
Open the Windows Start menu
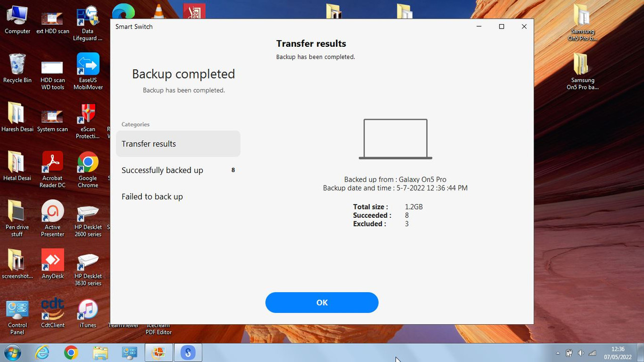point(13,353)
